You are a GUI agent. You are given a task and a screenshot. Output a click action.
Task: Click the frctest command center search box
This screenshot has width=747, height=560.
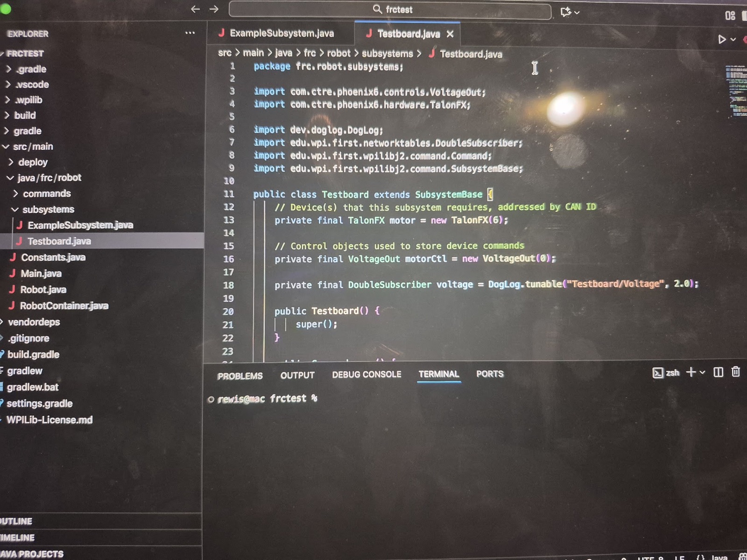point(390,10)
